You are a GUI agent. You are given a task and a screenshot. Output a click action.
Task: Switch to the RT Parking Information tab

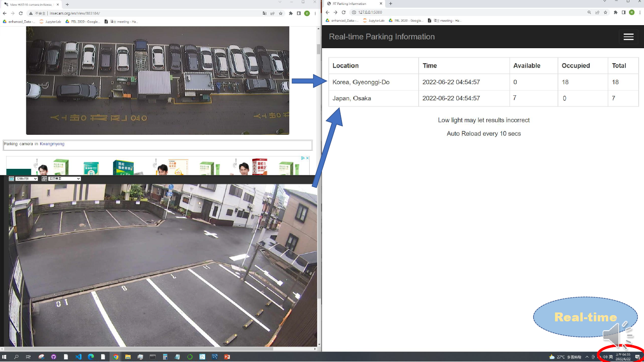349,4
